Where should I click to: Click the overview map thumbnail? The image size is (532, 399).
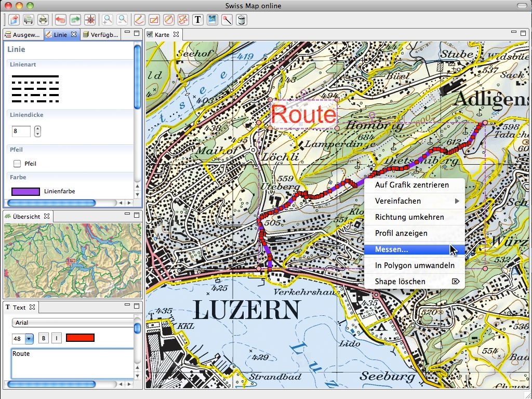(73, 261)
